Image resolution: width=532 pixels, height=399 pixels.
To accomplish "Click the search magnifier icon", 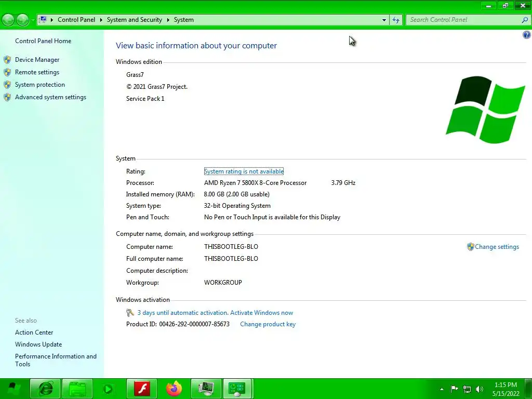I will [525, 20].
